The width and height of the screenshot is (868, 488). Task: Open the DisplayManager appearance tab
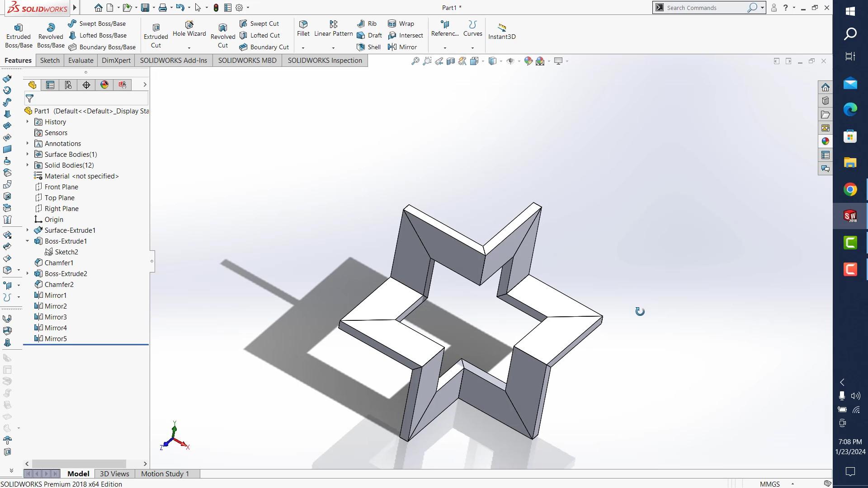[104, 85]
